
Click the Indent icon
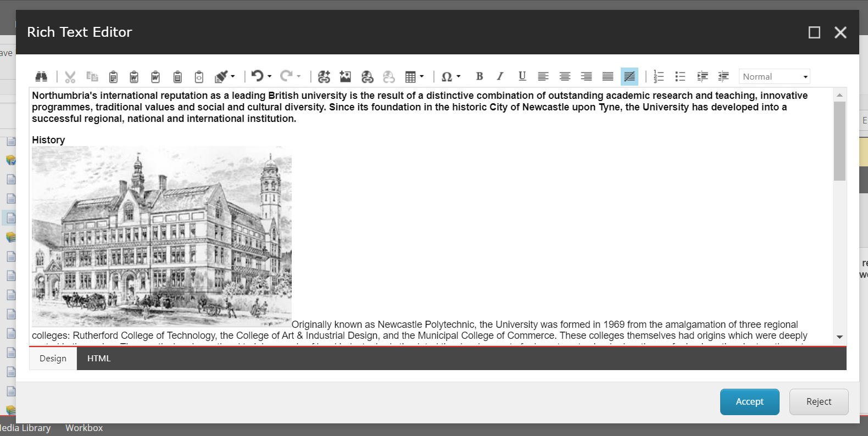[702, 76]
